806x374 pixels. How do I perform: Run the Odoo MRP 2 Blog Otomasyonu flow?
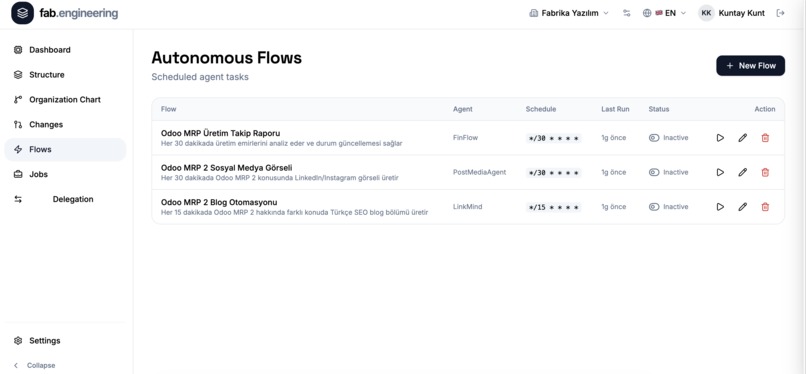[720, 207]
